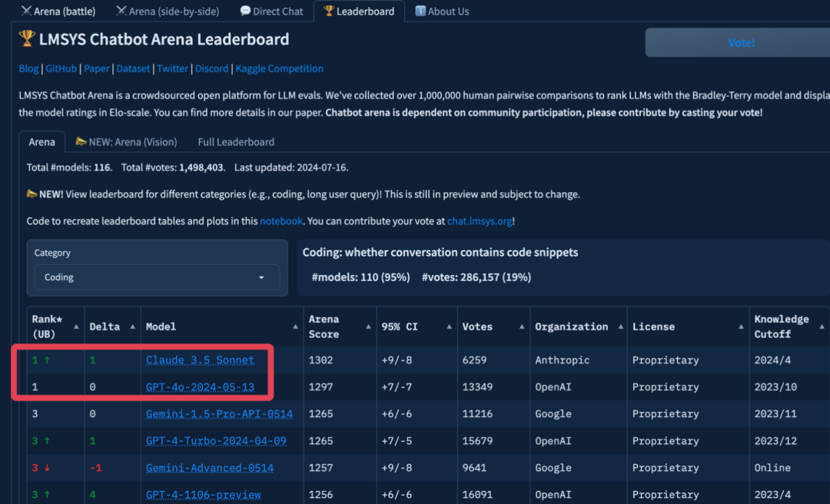830x504 pixels.
Task: Sort by Votes column arrow
Action: point(522,327)
